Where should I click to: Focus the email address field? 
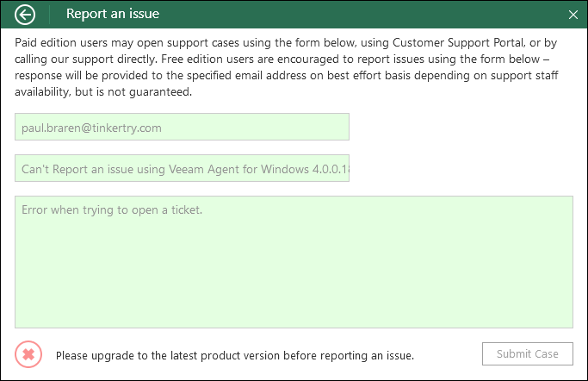point(182,127)
